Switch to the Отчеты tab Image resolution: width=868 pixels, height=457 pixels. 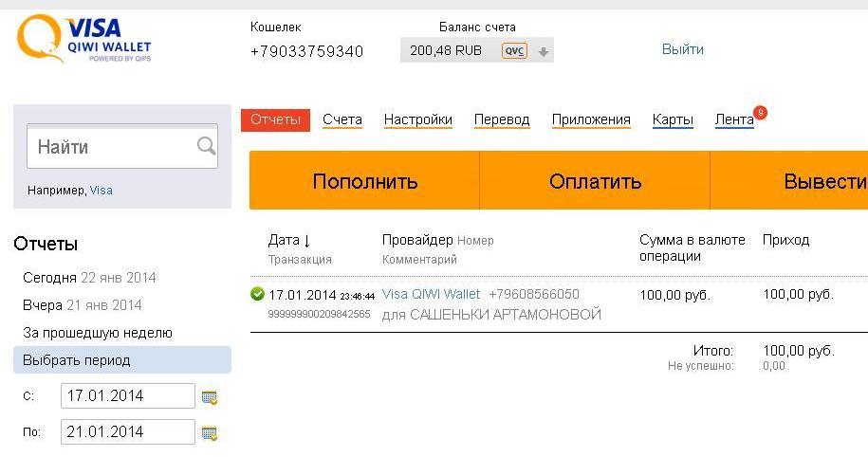[x=275, y=119]
